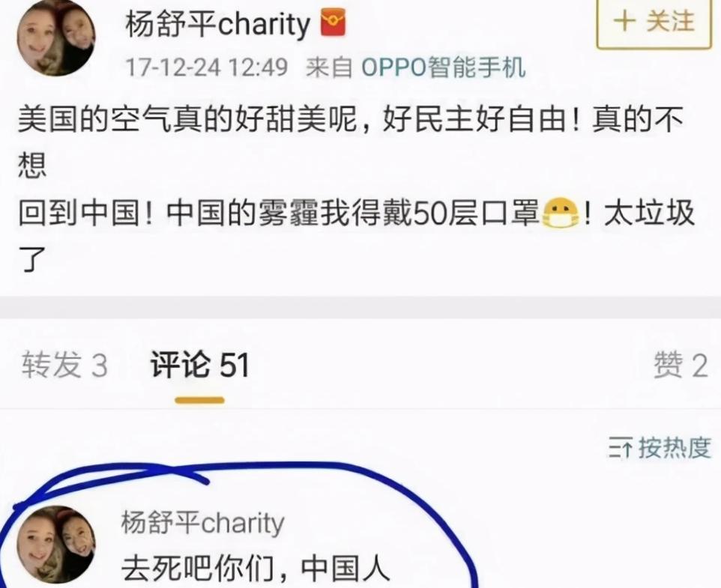Select the 评论 51 tab

click(199, 366)
